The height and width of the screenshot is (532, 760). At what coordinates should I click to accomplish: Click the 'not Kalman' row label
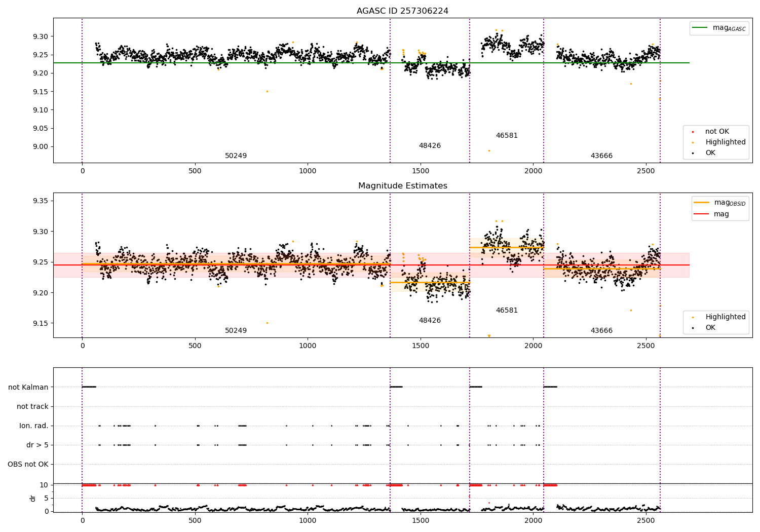pos(28,388)
